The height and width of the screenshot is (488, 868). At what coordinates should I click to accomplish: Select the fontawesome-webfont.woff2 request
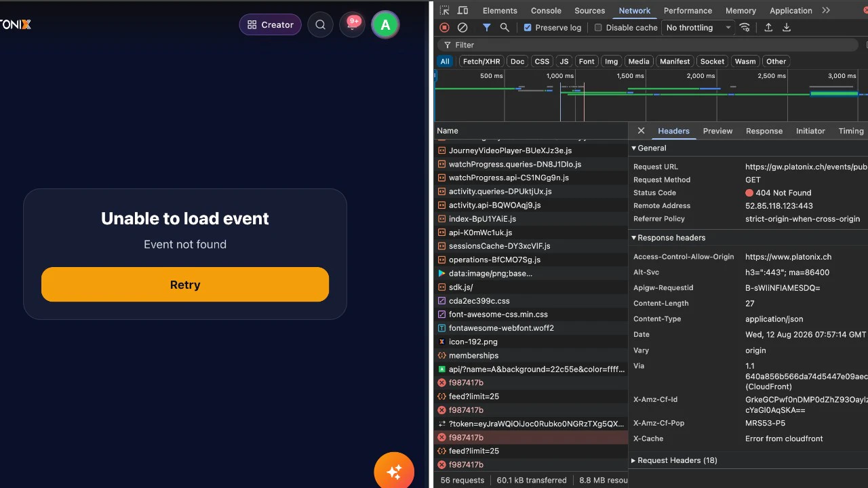pyautogui.click(x=531, y=328)
